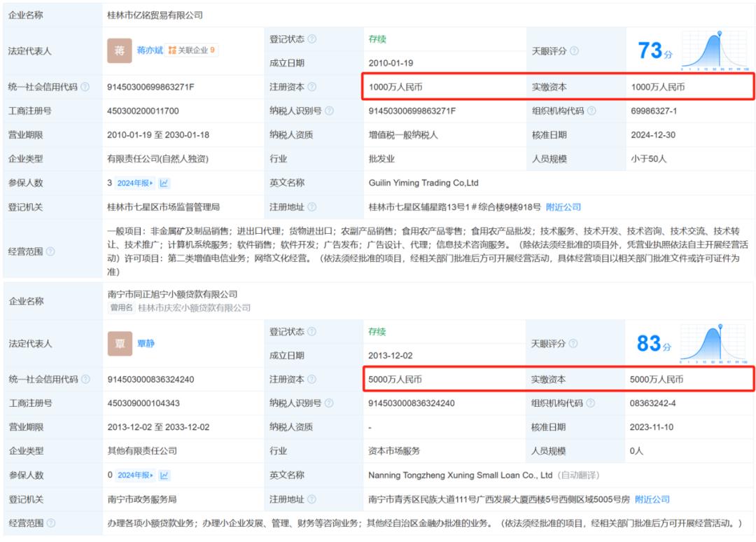Open insured-count trend chart icon for Nanning company
Screen dimensions: 756x542
pos(164,475)
